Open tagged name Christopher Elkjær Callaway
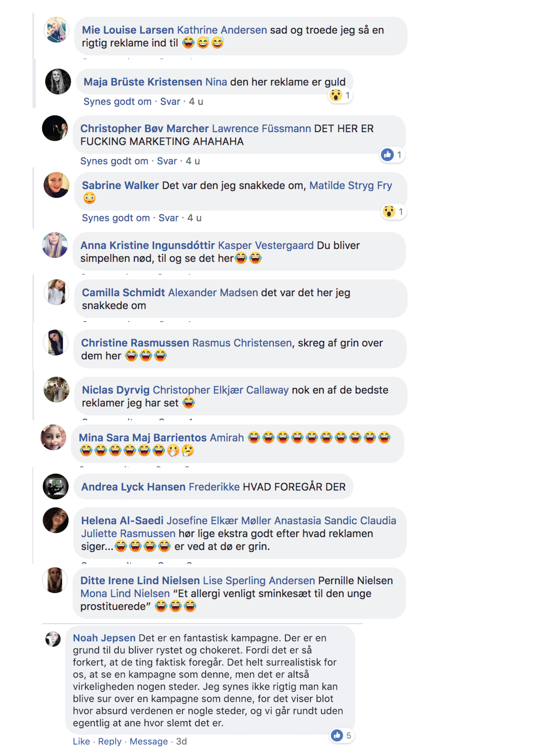535x756 pixels. pyautogui.click(x=221, y=390)
